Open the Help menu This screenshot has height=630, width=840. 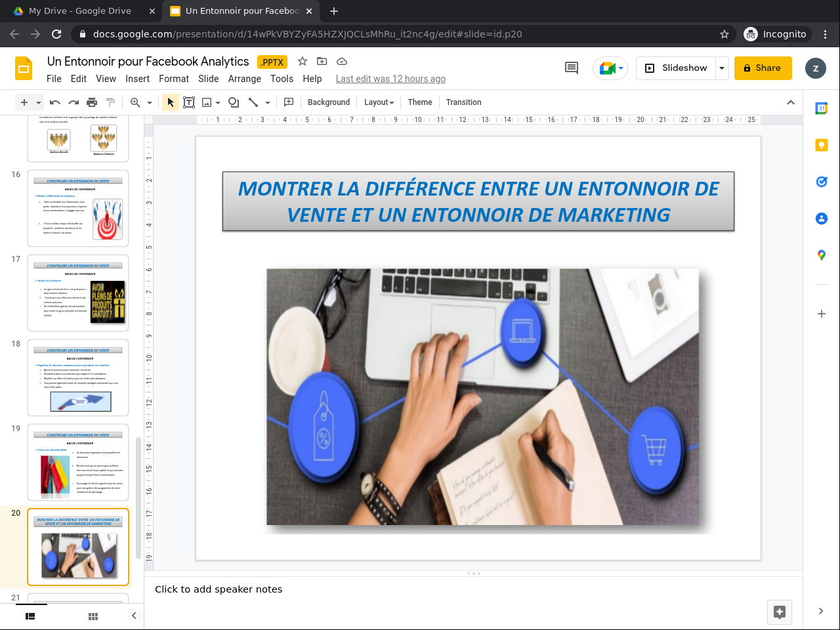[312, 79]
